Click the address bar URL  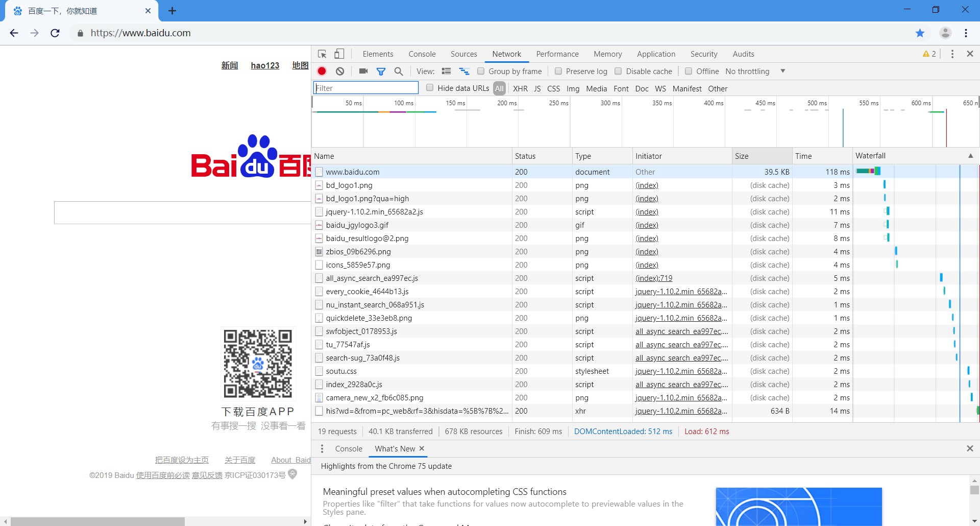(140, 33)
